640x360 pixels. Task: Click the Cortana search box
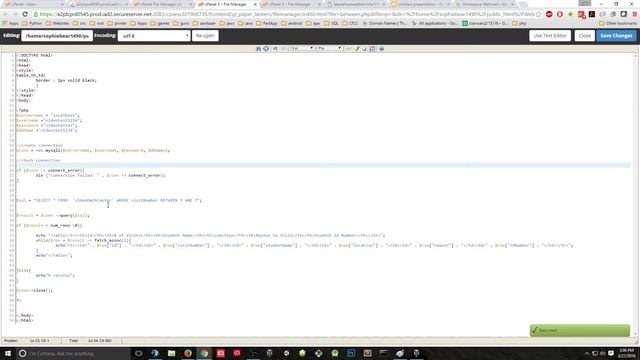73,353
